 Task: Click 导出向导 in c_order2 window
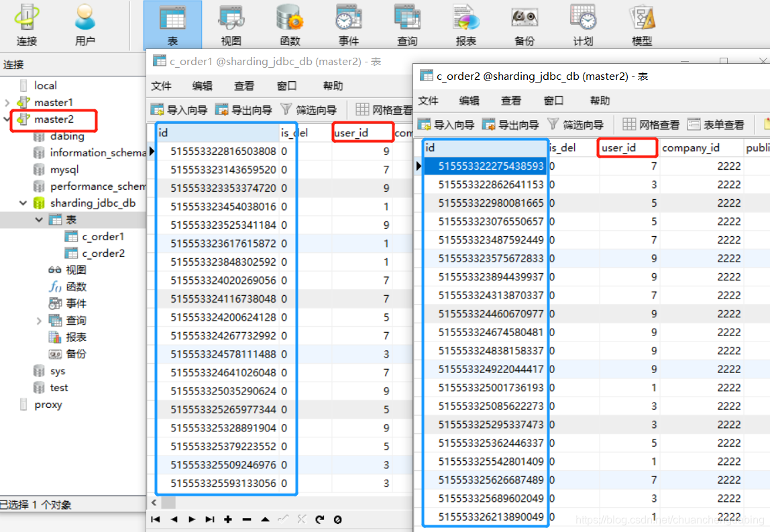tap(510, 124)
